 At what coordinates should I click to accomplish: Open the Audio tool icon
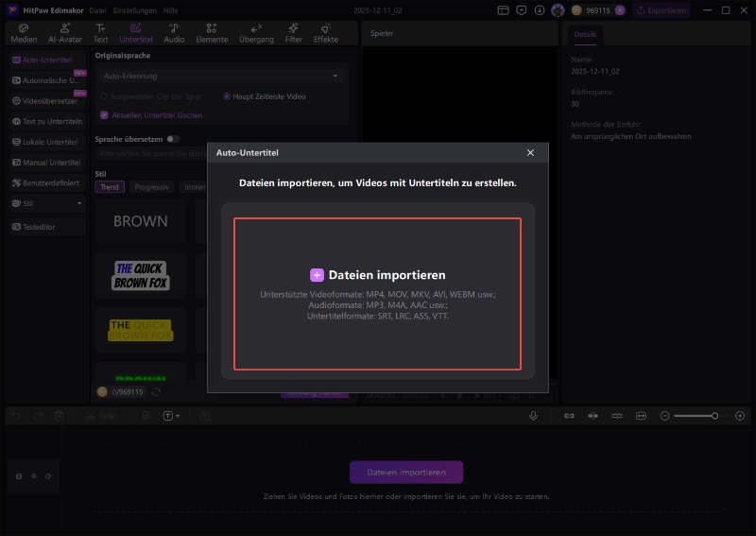[x=174, y=28]
